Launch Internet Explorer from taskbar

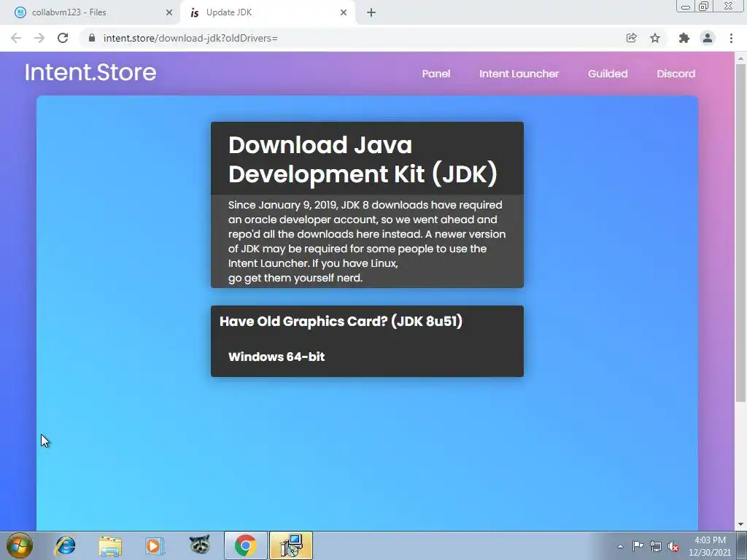click(x=65, y=545)
